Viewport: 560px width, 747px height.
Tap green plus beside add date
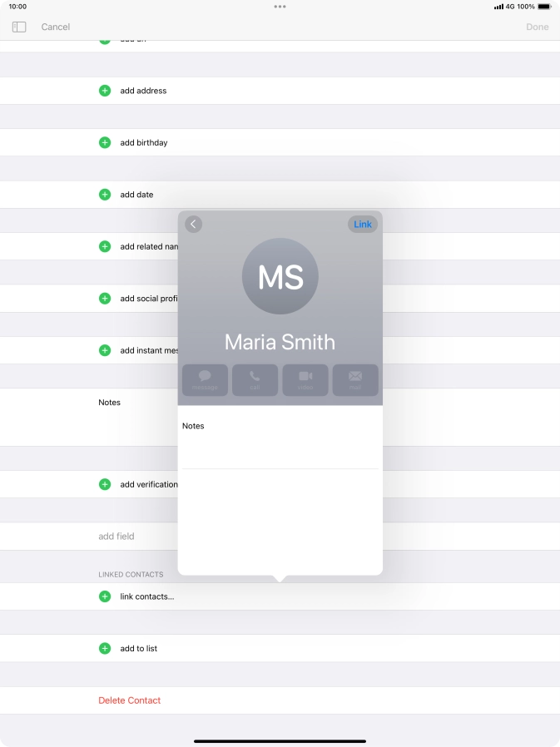pos(105,195)
